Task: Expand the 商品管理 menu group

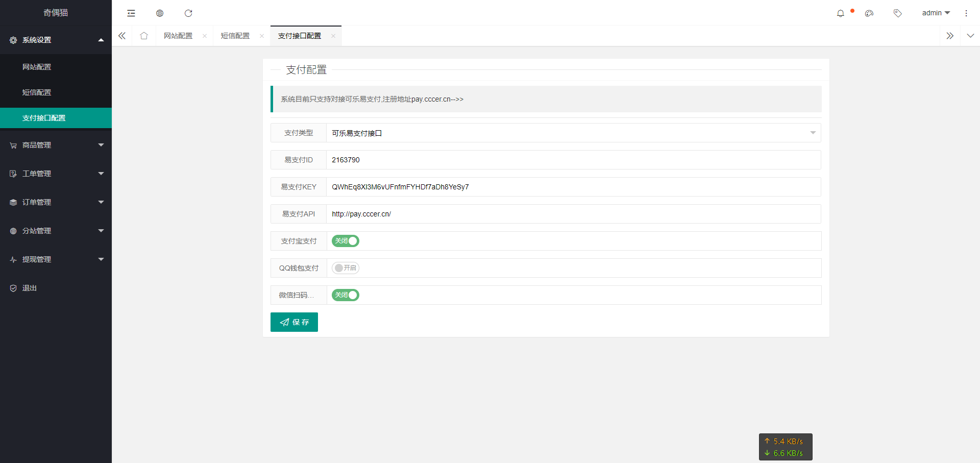Action: (101, 145)
